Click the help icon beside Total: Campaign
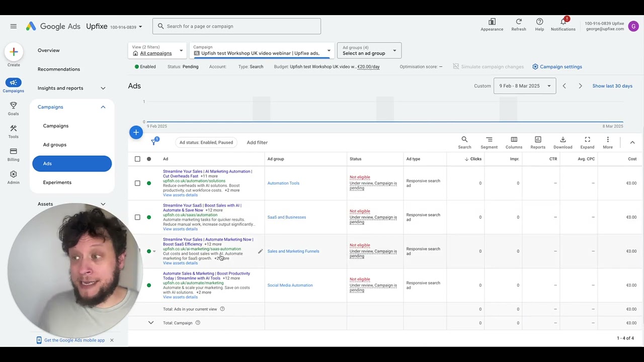The image size is (644, 362). point(198,323)
